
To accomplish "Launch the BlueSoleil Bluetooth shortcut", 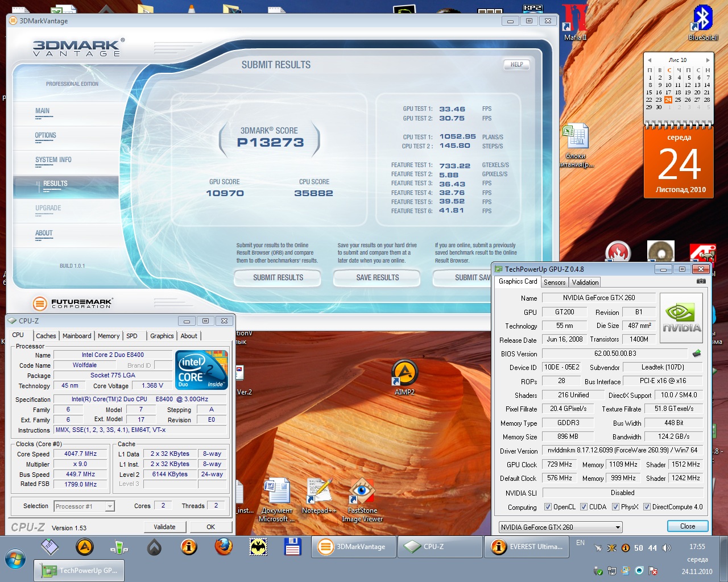I will (x=703, y=23).
